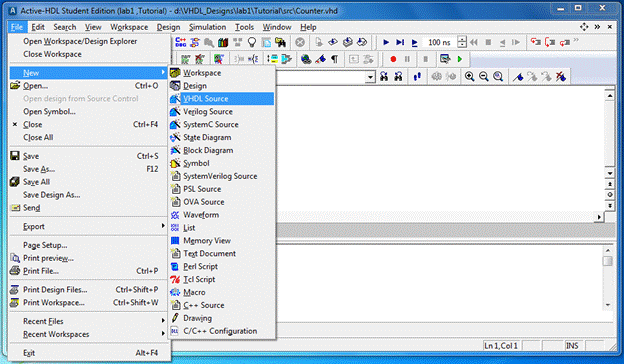Click the green execute macro arrow
Image resolution: width=624 pixels, height=364 pixels.
(x=460, y=59)
